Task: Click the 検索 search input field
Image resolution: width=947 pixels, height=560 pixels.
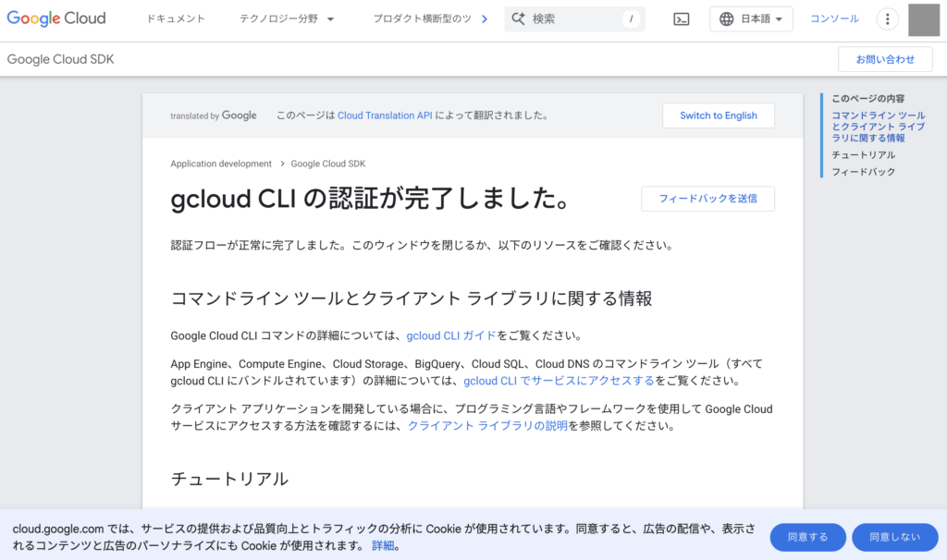Action: [573, 19]
